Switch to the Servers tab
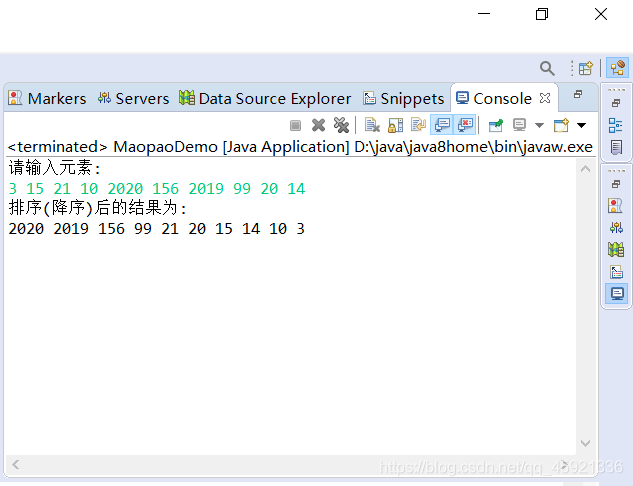 (133, 98)
